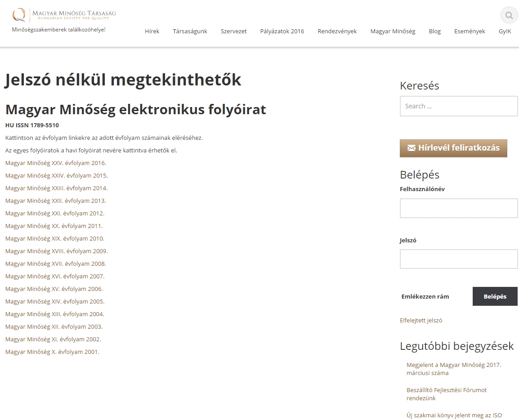519x420 pixels.
Task: Open Magyar Minőség XXIV. évfolyam 2015
Action: point(57,175)
